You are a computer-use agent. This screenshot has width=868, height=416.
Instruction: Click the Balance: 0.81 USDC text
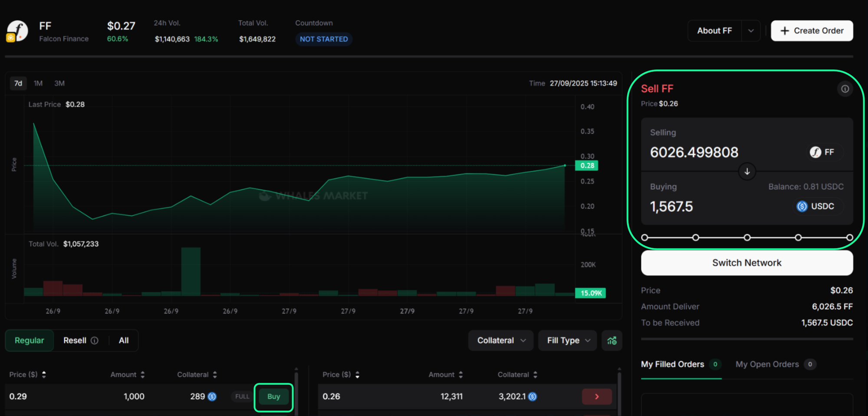[806, 187]
